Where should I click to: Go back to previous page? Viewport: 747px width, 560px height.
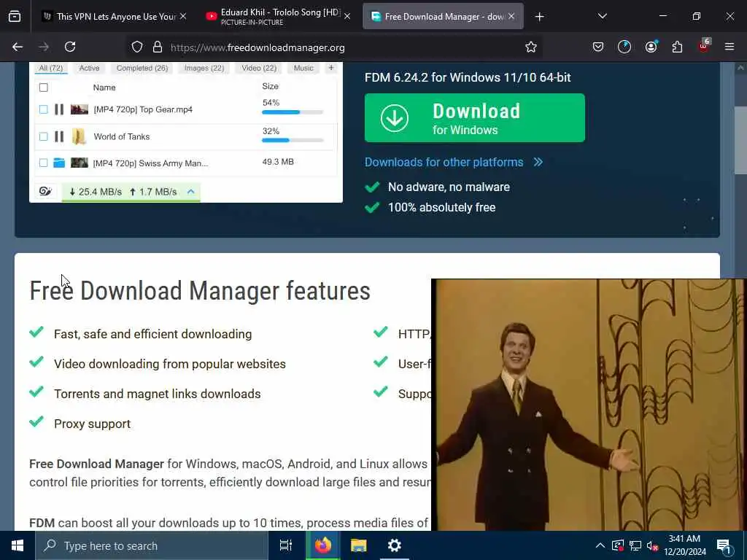[18, 47]
